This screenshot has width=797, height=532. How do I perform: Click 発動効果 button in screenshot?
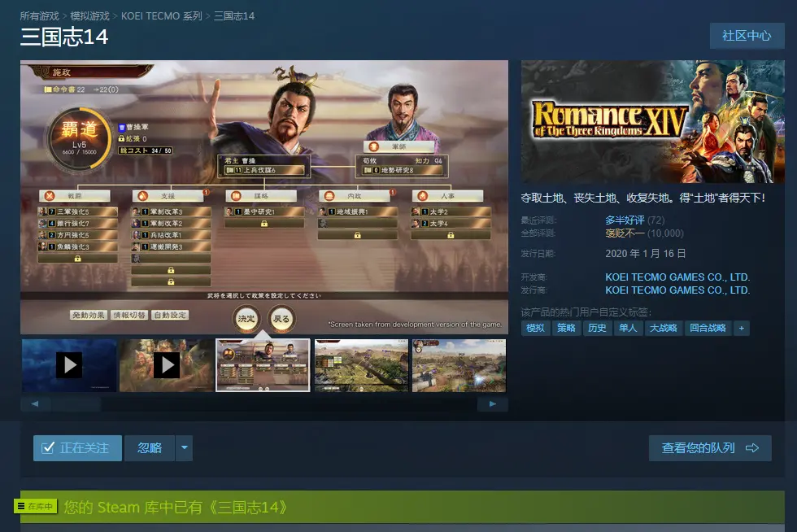[x=89, y=315]
